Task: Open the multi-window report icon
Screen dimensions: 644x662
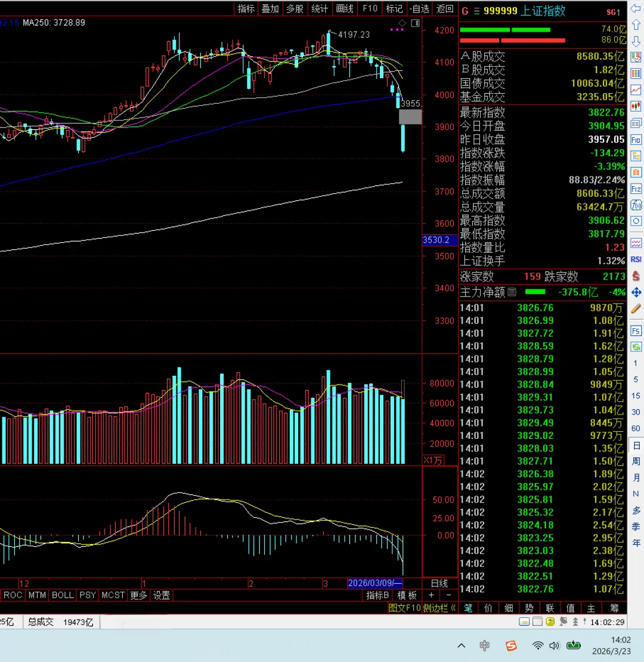Action: (636, 123)
